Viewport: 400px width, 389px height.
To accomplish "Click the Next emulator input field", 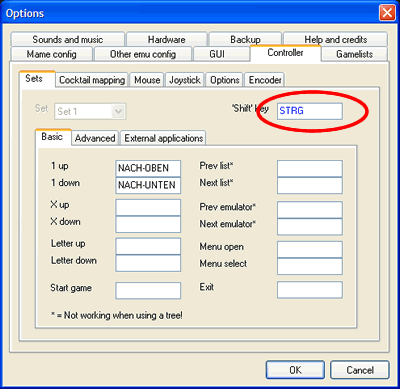I will [x=310, y=227].
